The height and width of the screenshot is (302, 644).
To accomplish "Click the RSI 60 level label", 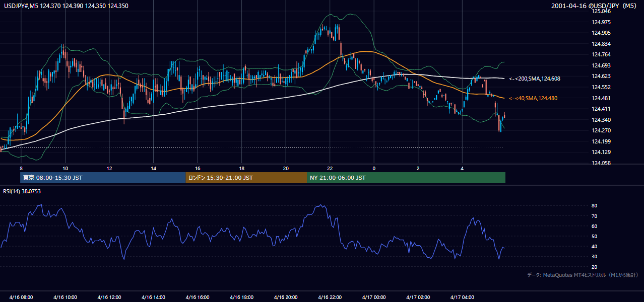I will pos(595,226).
